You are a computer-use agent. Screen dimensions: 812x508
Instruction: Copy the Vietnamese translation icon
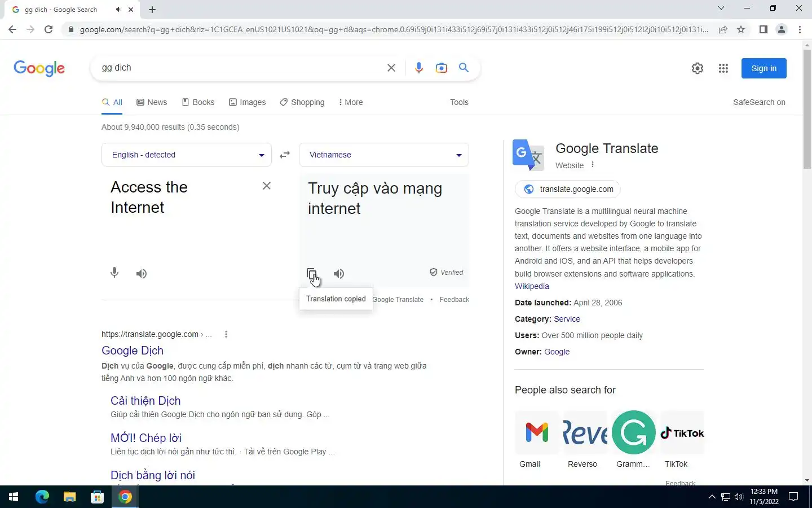click(311, 274)
